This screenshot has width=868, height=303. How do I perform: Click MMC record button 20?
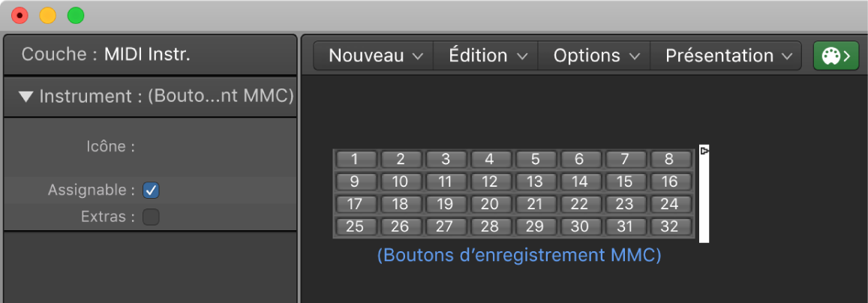(491, 204)
